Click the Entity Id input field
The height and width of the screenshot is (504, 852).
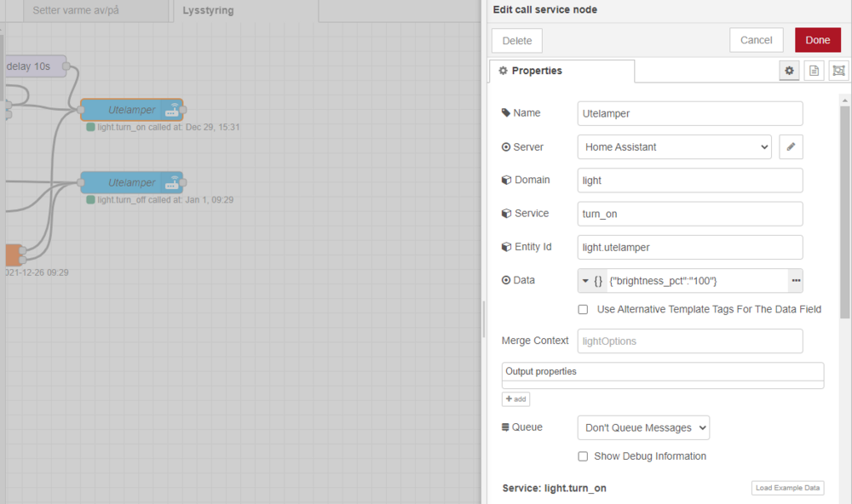point(690,247)
